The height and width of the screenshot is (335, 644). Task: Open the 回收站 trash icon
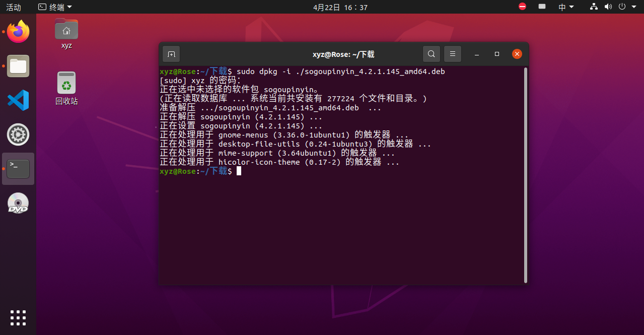click(x=66, y=88)
